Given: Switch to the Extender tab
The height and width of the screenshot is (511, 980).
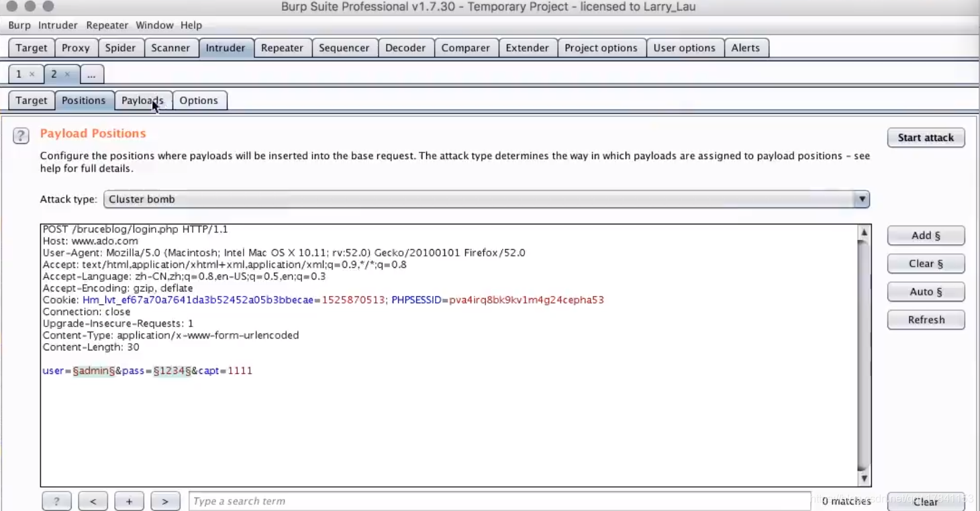Looking at the screenshot, I should pyautogui.click(x=527, y=48).
